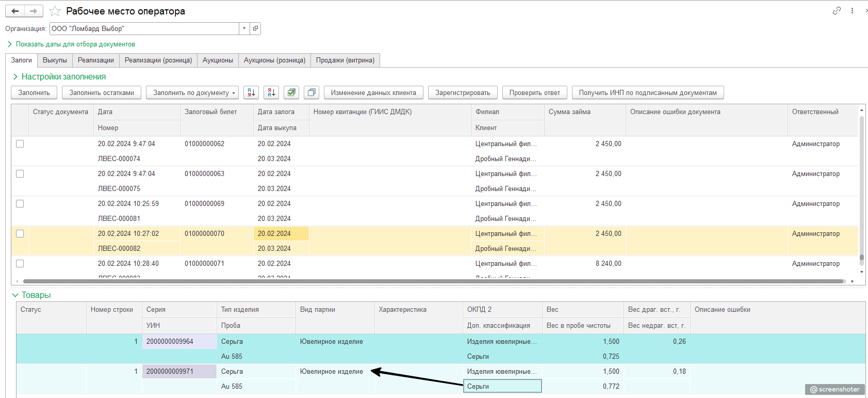Screen dimensions: 868x398
Task: Select series cell 200000009971
Action: point(179,371)
